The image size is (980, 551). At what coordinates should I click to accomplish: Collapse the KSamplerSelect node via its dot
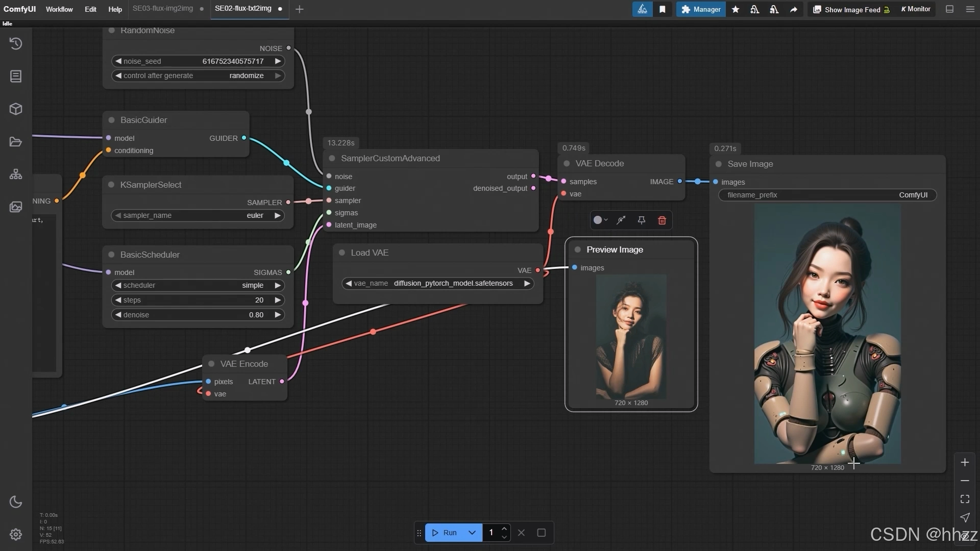click(x=111, y=185)
